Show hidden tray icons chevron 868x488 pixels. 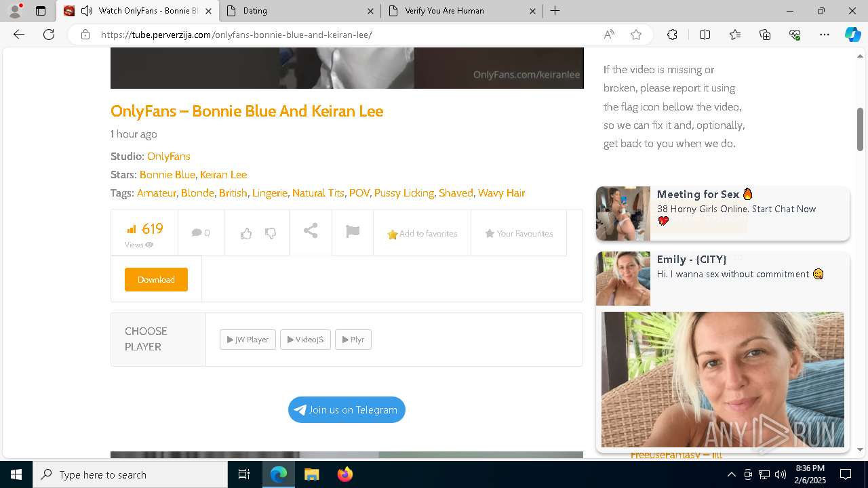coord(731,474)
